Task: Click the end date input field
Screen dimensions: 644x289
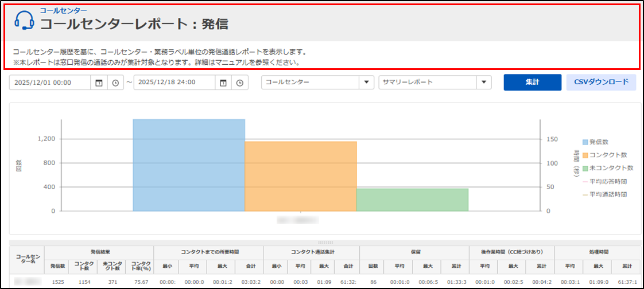Action: click(174, 83)
